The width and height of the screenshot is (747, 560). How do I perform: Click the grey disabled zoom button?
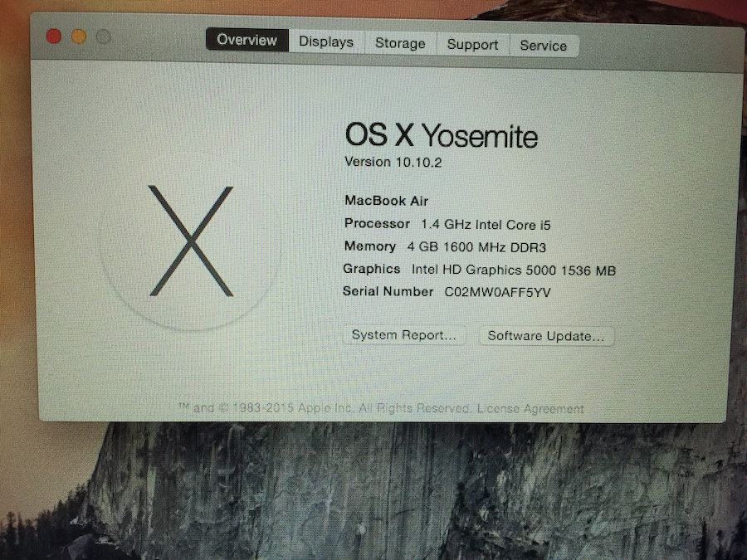coord(104,37)
